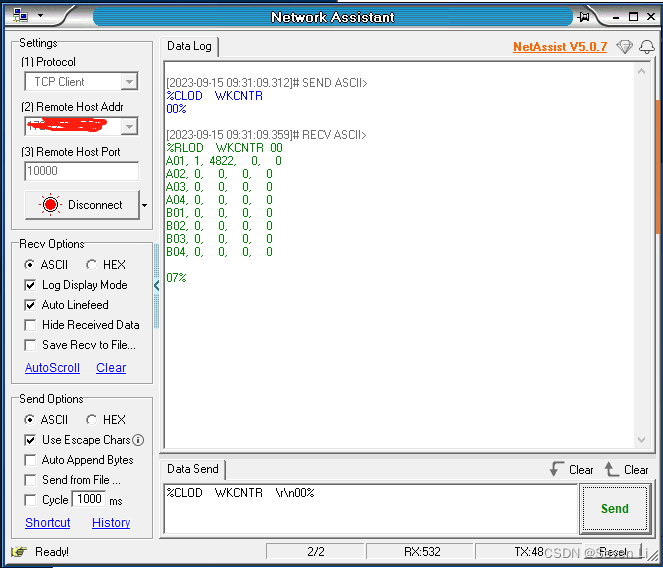Click the Remote Host Port field
Image resolution: width=663 pixels, height=568 pixels.
[81, 171]
